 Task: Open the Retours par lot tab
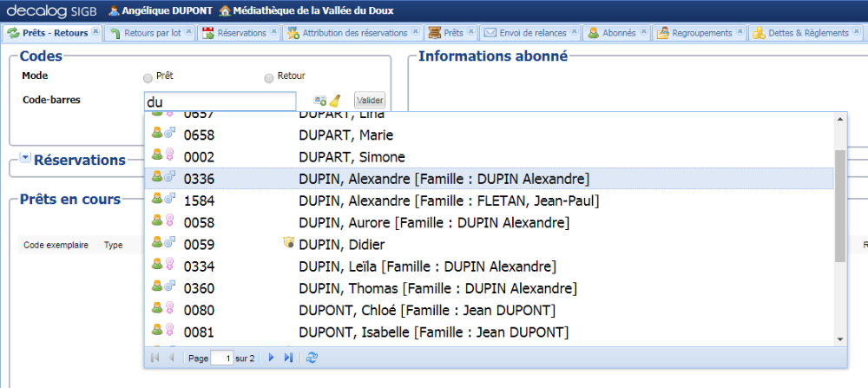[x=152, y=33]
